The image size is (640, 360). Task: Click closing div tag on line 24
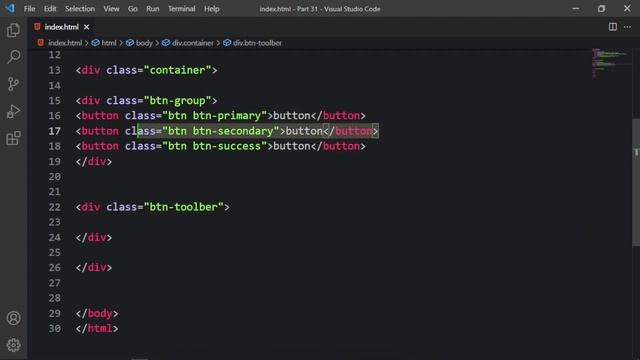tap(93, 238)
